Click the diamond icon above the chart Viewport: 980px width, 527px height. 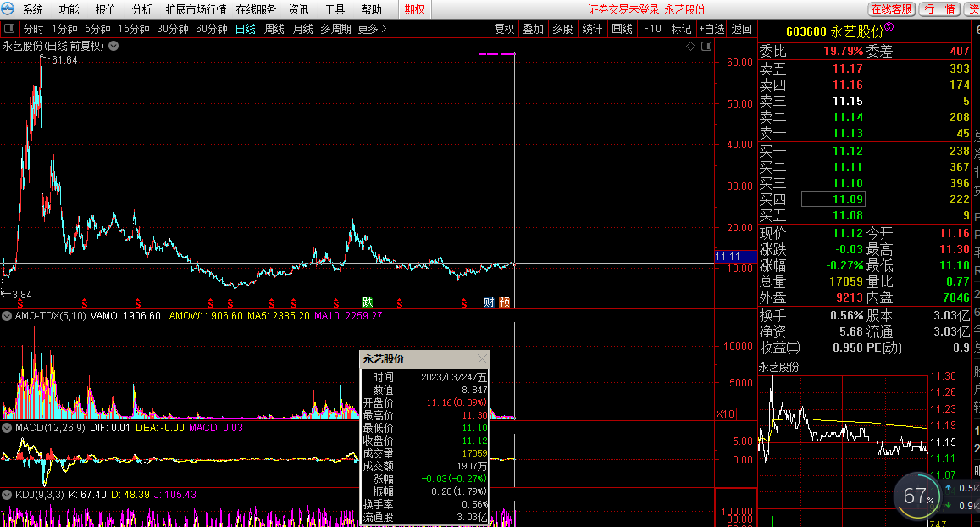tap(691, 47)
